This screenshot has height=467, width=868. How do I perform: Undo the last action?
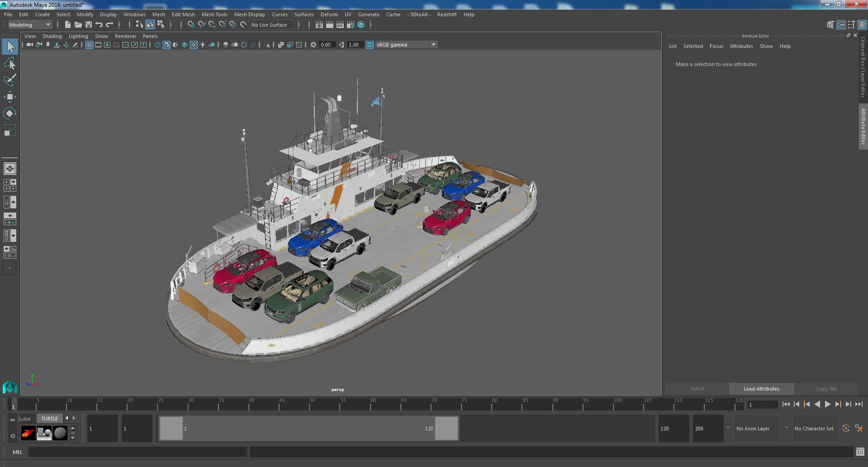99,25
